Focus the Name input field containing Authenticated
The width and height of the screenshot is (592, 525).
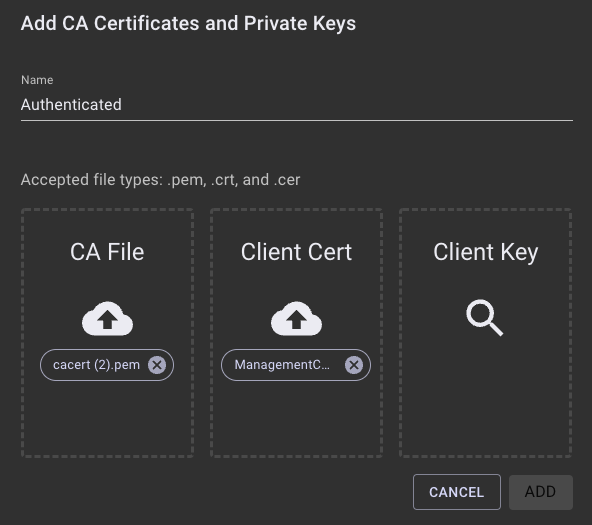coord(297,105)
